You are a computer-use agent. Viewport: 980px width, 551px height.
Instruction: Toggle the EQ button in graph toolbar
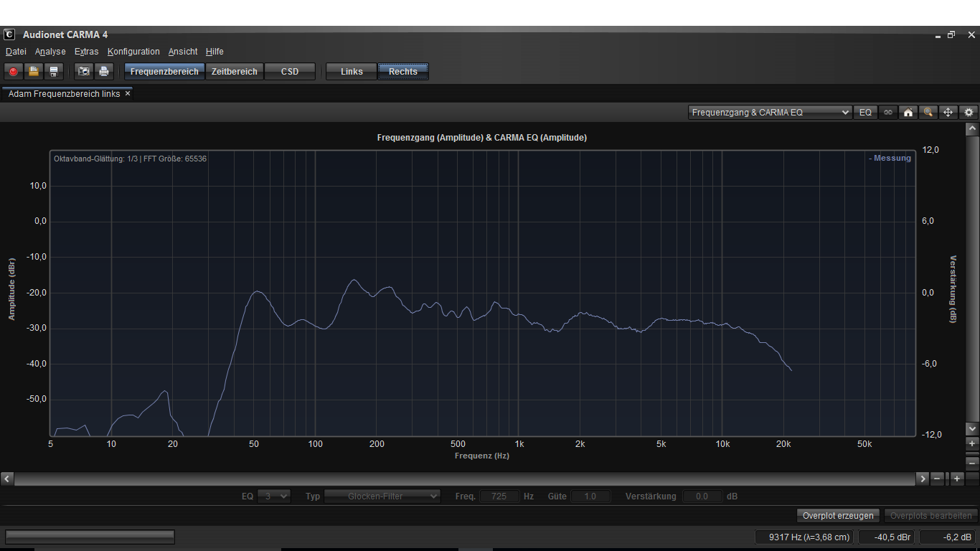tap(865, 113)
